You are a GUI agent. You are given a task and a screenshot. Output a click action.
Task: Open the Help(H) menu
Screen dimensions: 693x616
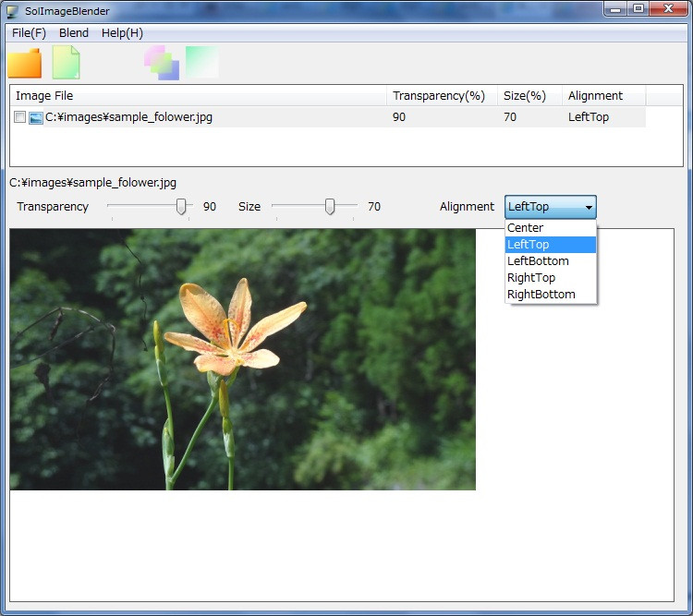(122, 33)
